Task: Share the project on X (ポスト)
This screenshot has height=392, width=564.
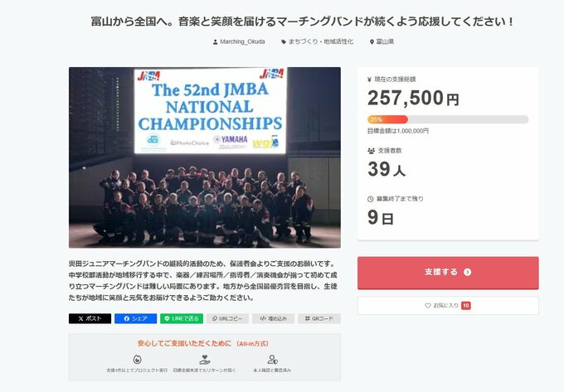Action: 90,318
